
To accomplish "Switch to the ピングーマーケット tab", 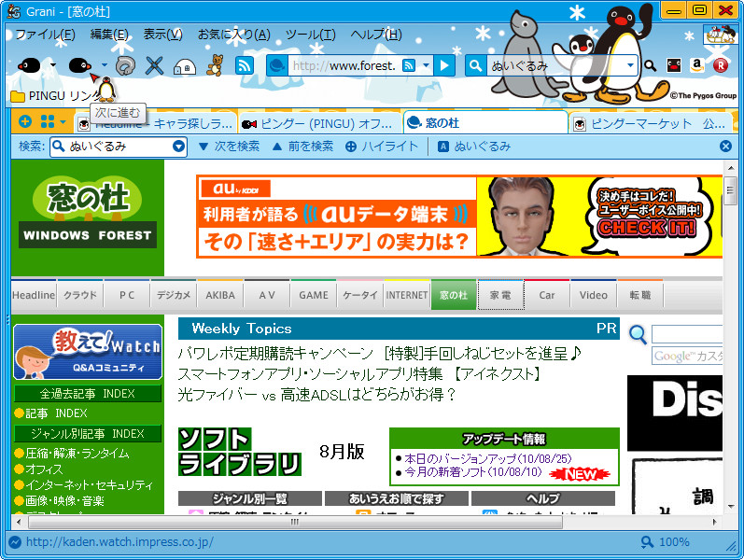I will click(650, 124).
